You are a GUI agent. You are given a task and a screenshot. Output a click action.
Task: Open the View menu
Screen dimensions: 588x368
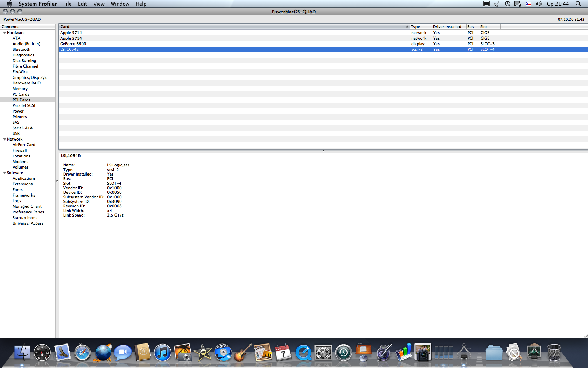(99, 4)
